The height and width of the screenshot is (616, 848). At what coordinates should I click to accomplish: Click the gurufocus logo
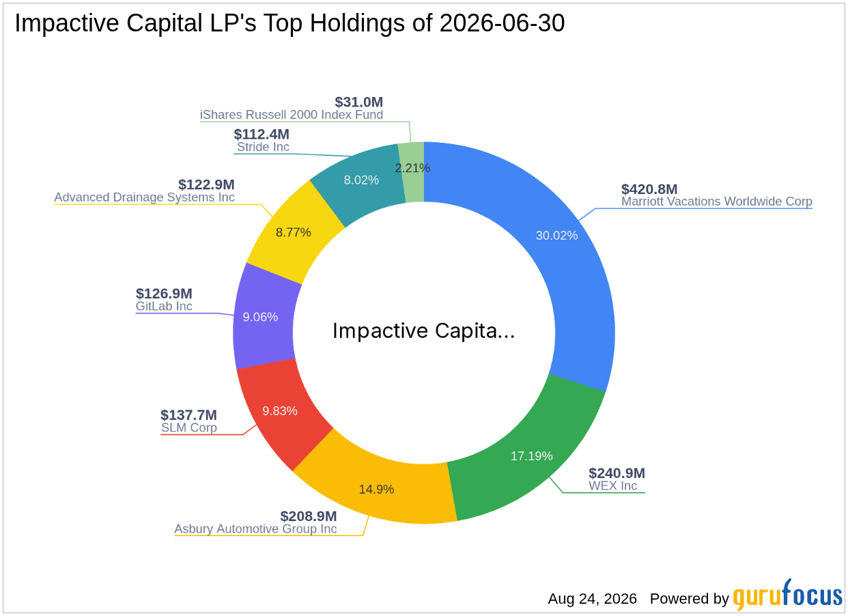pos(788,595)
